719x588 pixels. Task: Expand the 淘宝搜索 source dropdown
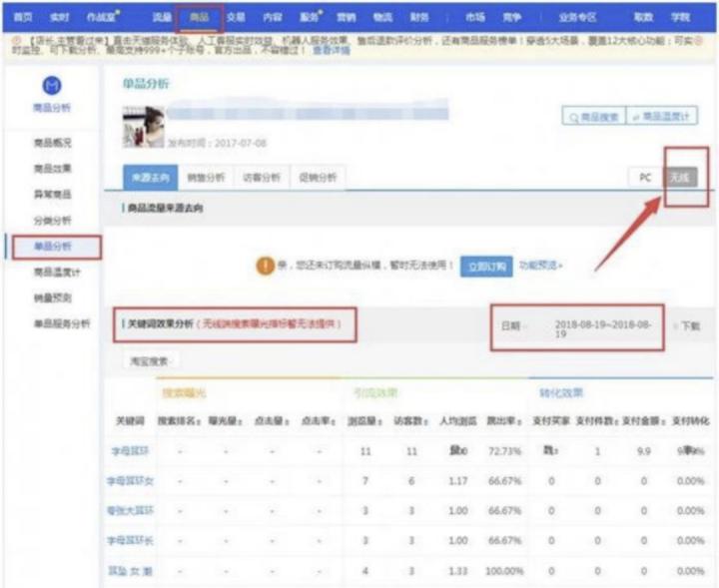[x=150, y=361]
